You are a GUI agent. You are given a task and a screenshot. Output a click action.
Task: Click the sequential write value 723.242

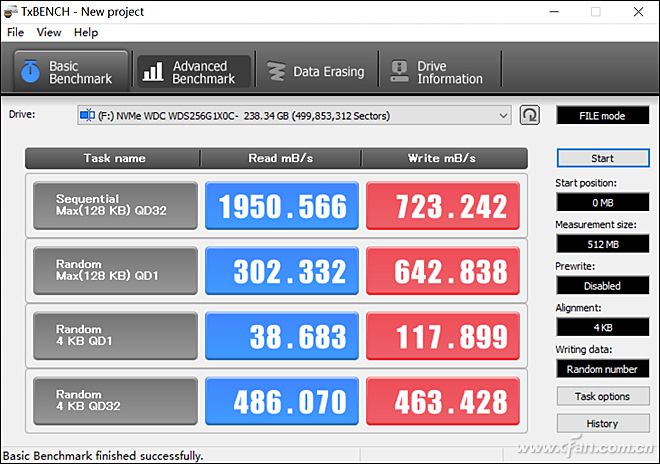tap(443, 205)
